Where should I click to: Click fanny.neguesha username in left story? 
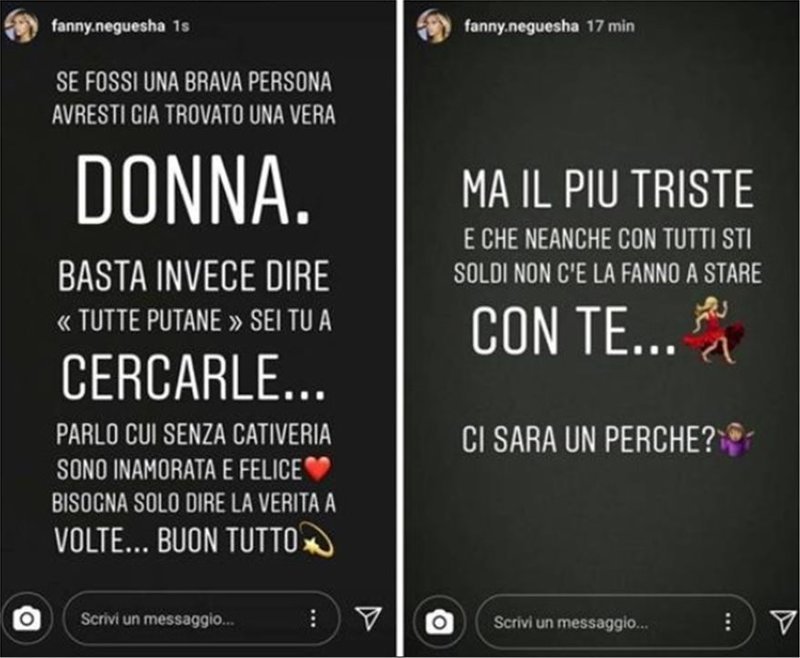point(108,26)
